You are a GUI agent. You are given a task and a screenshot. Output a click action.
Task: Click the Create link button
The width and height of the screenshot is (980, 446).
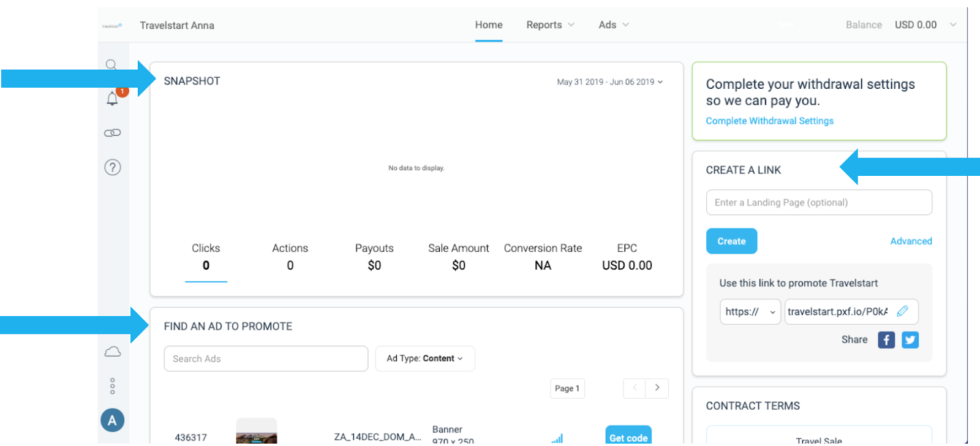tap(732, 241)
